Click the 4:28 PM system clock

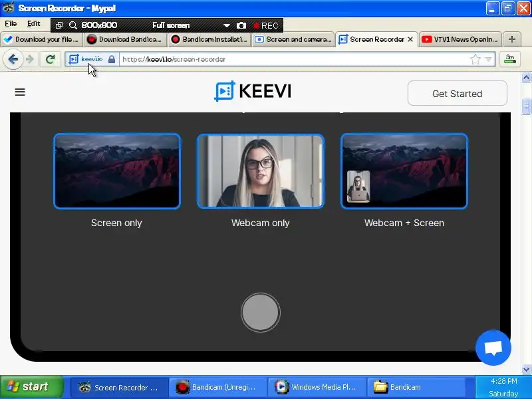click(x=504, y=381)
